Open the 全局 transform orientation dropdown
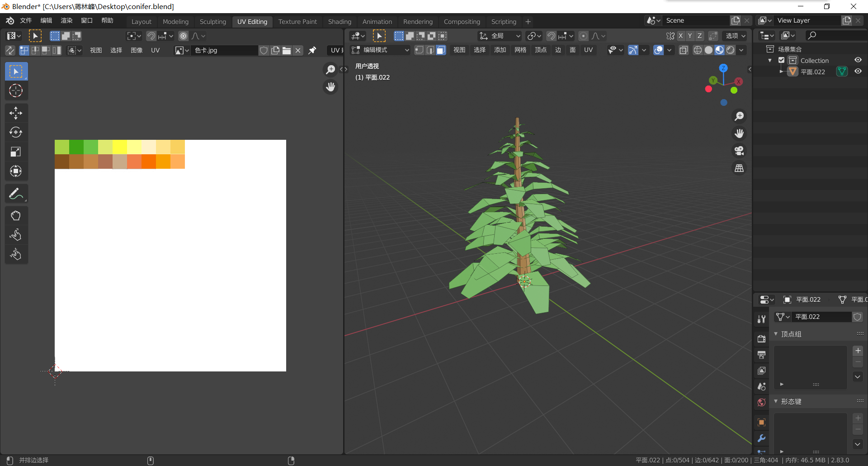 500,36
